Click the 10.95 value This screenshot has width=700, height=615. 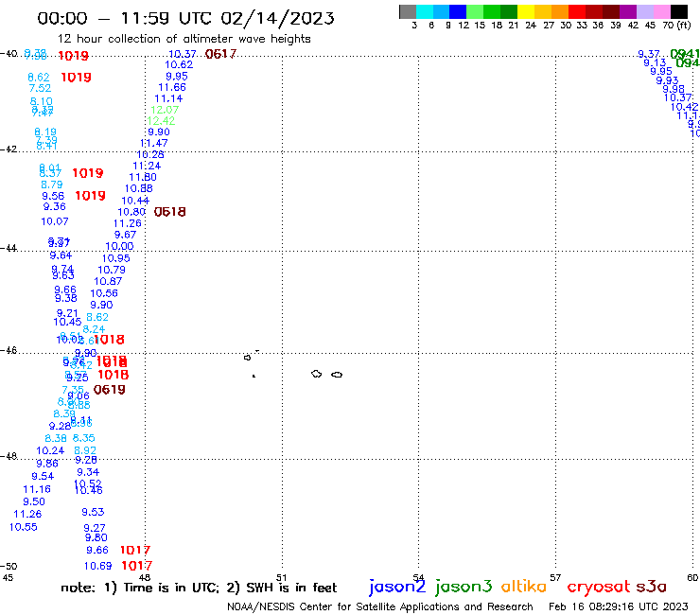point(116,258)
